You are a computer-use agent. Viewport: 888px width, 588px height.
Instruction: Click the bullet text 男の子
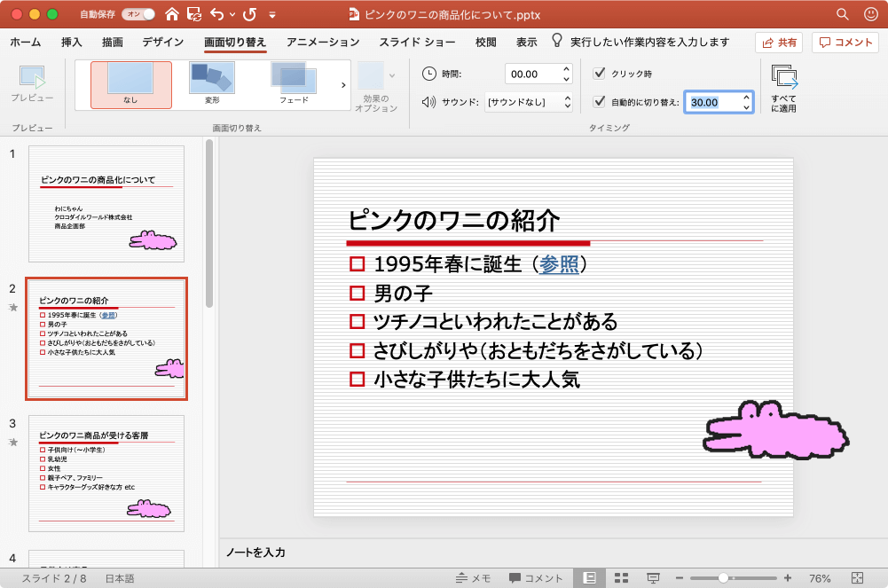tap(404, 294)
